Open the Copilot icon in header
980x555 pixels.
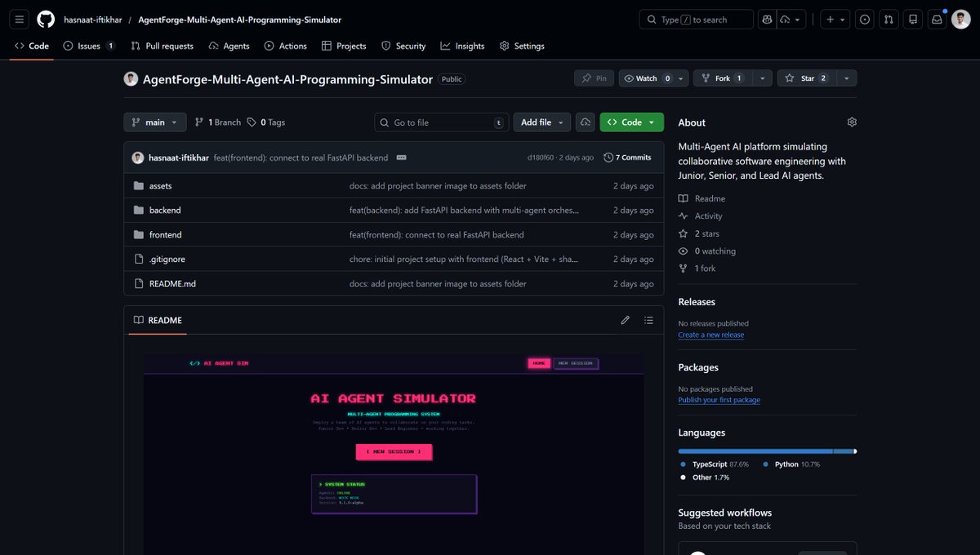[x=766, y=20]
